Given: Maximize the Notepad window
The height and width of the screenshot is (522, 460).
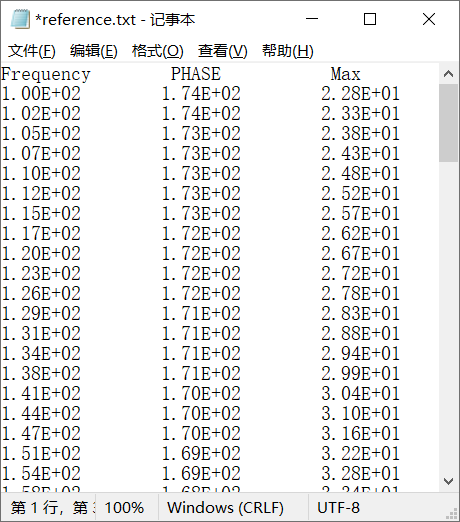Looking at the screenshot, I should (x=370, y=19).
